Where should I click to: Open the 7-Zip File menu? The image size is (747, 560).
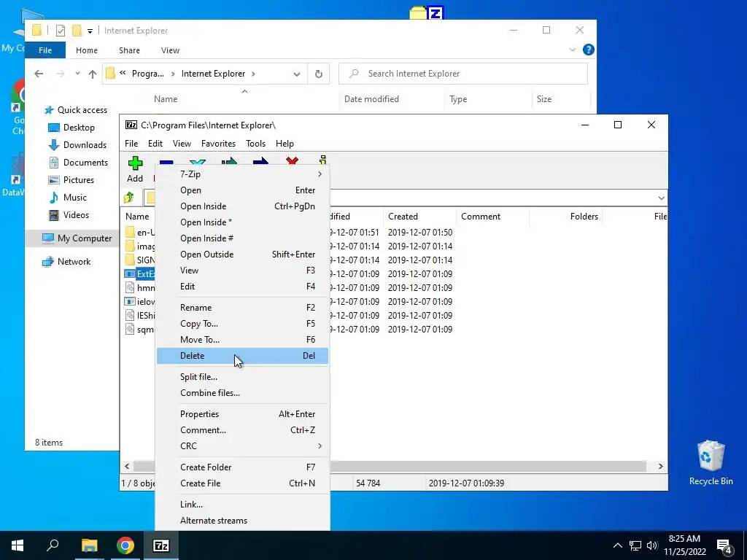tap(131, 144)
